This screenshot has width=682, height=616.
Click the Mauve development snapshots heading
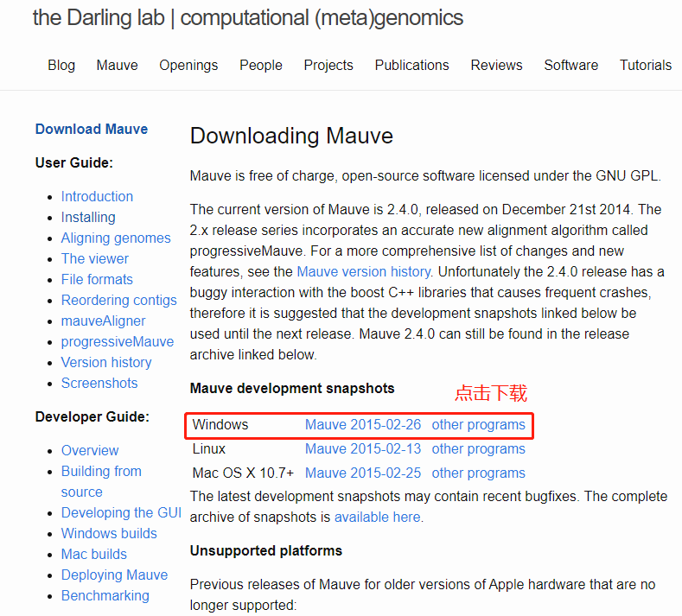tap(292, 388)
